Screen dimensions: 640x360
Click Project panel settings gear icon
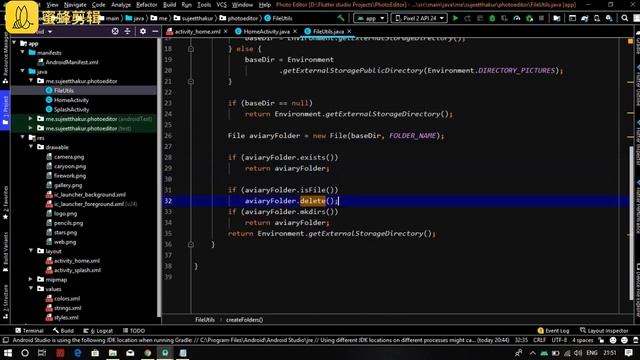point(143,31)
